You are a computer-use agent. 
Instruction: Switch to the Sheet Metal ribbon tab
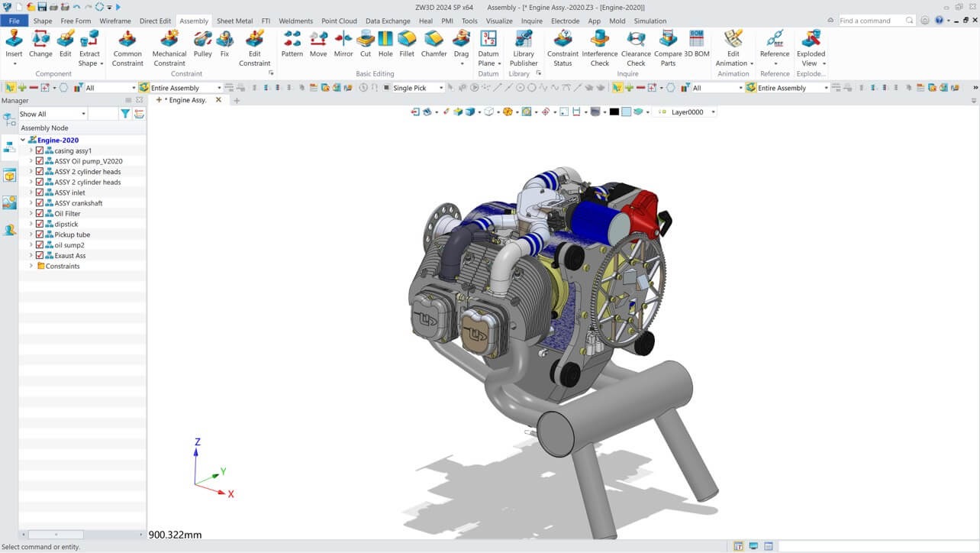234,21
